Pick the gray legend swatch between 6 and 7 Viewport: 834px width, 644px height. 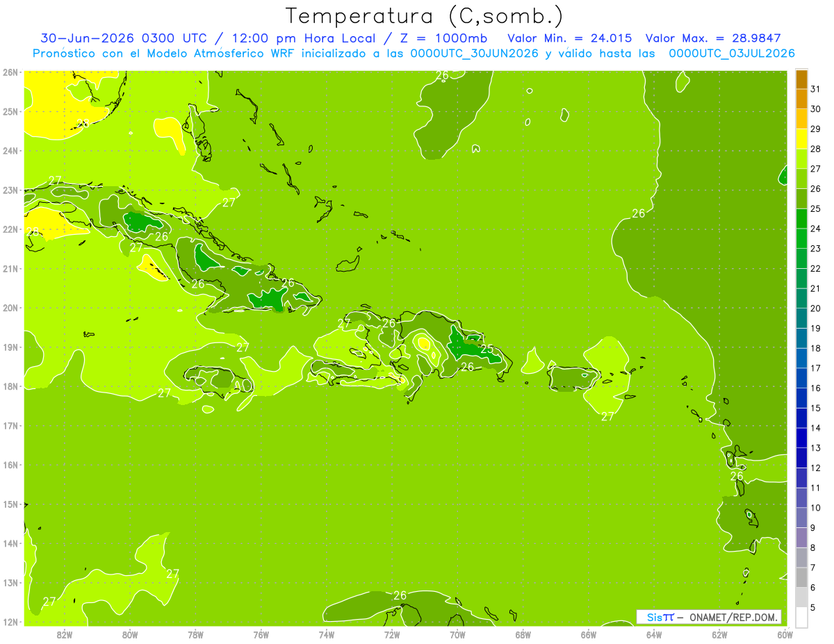(x=801, y=577)
